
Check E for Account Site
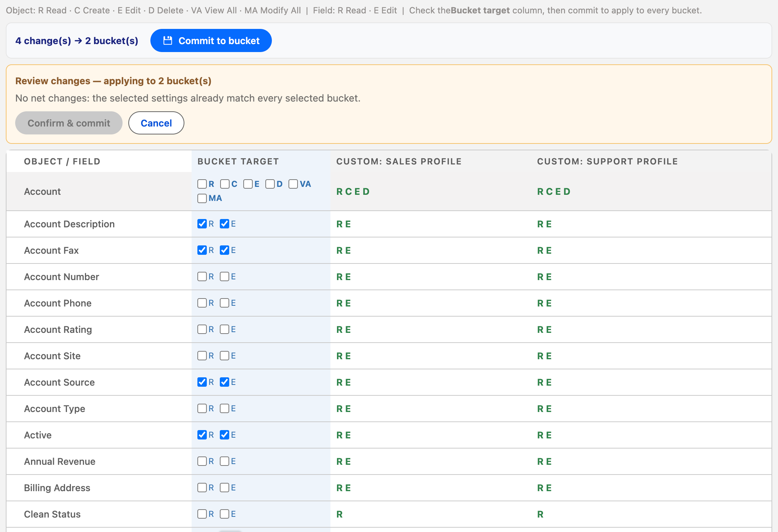pyautogui.click(x=225, y=356)
